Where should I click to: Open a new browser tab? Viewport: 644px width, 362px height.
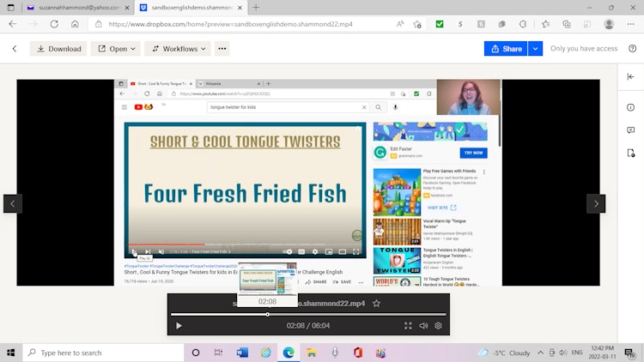(256, 7)
